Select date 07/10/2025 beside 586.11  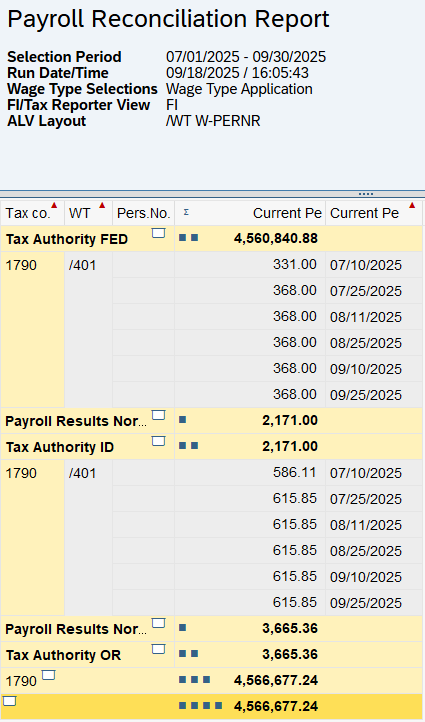click(x=374, y=472)
